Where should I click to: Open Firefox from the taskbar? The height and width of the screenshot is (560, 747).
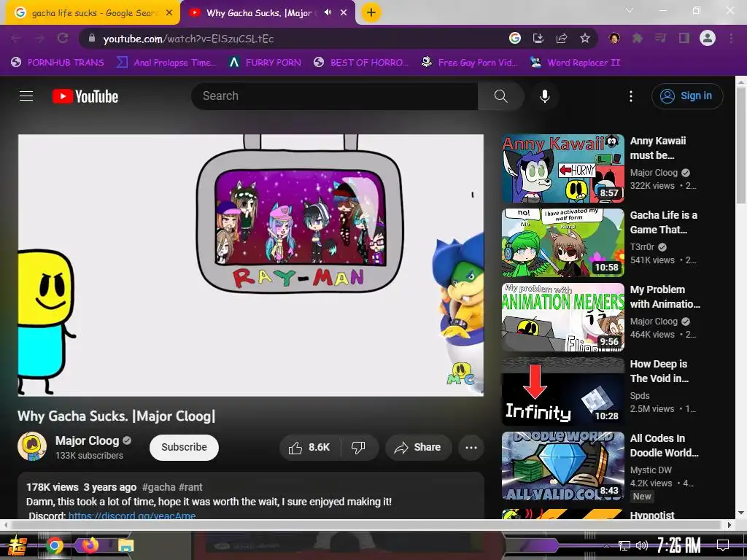tap(90, 545)
